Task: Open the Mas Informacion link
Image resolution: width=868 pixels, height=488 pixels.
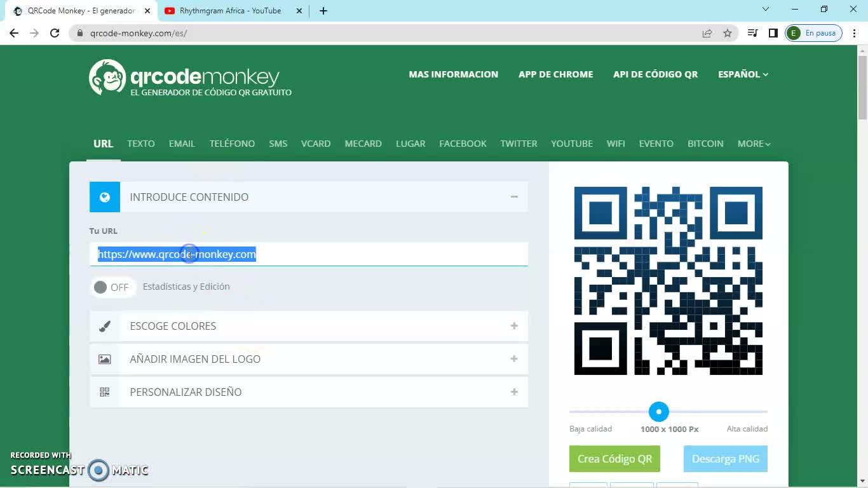Action: point(454,74)
